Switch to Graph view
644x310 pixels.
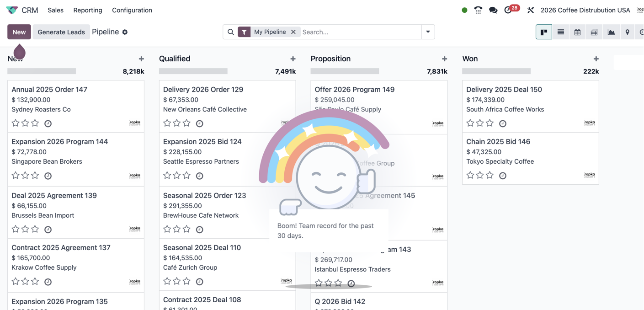[x=611, y=32]
